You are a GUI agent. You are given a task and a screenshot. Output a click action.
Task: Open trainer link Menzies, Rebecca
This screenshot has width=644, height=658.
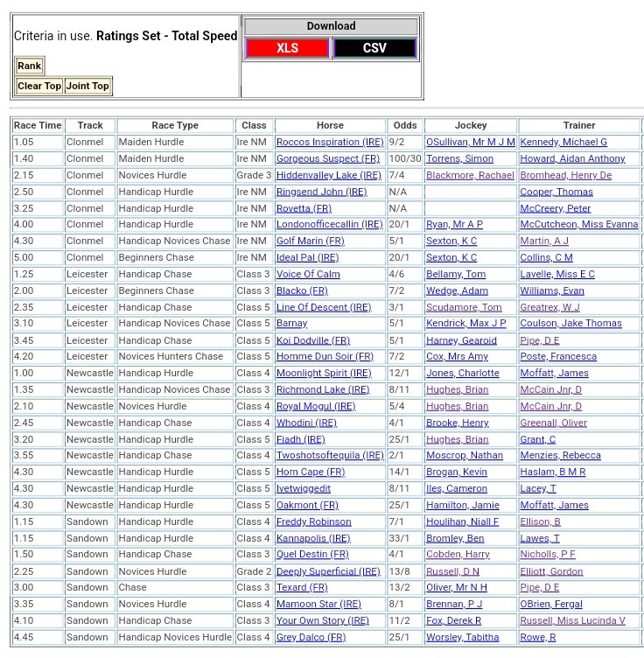point(560,455)
